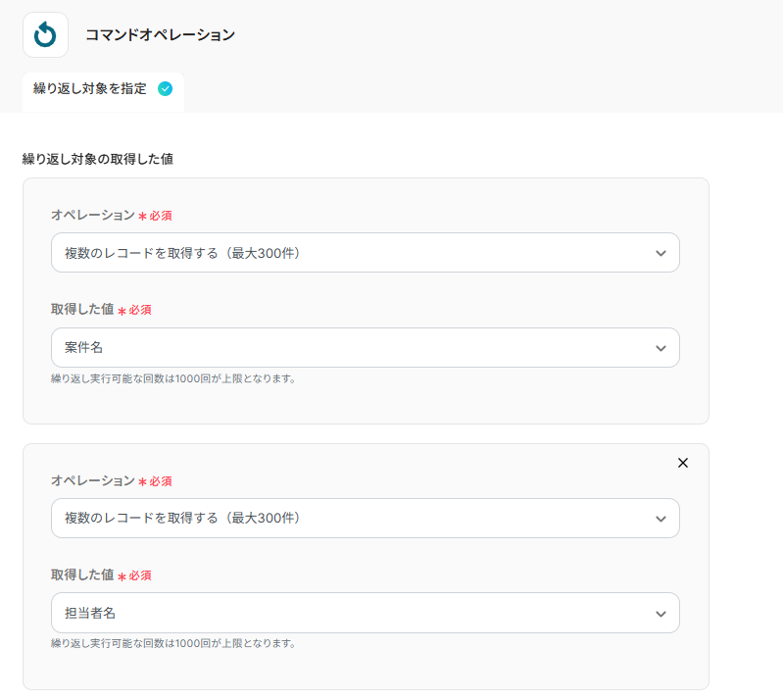The width and height of the screenshot is (783, 700).
Task: Click the circular loop arrow icon
Action: pyautogui.click(x=45, y=35)
